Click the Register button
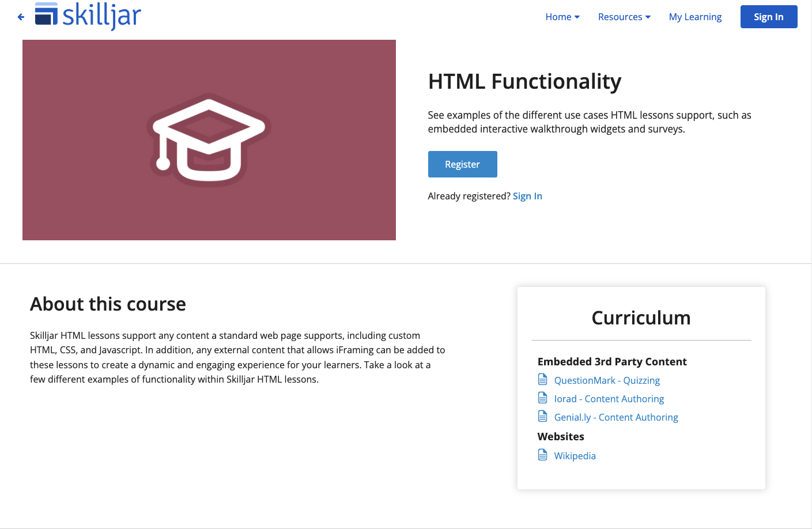The image size is (812, 529). [x=462, y=164]
